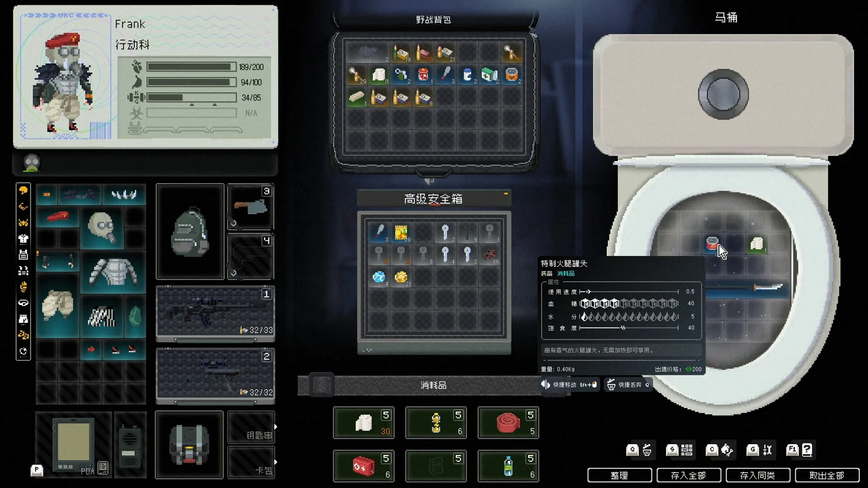The height and width of the screenshot is (488, 868).
Task: Click the toilet flush button
Action: [x=723, y=94]
